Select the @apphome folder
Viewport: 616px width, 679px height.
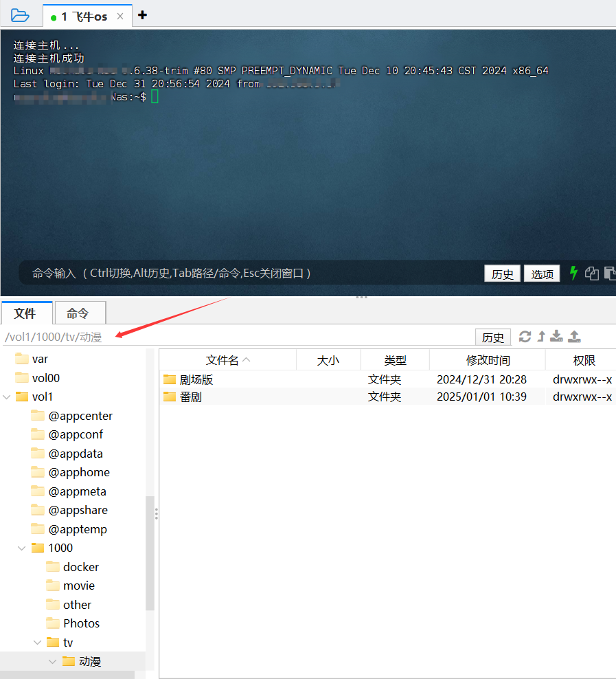tap(71, 472)
